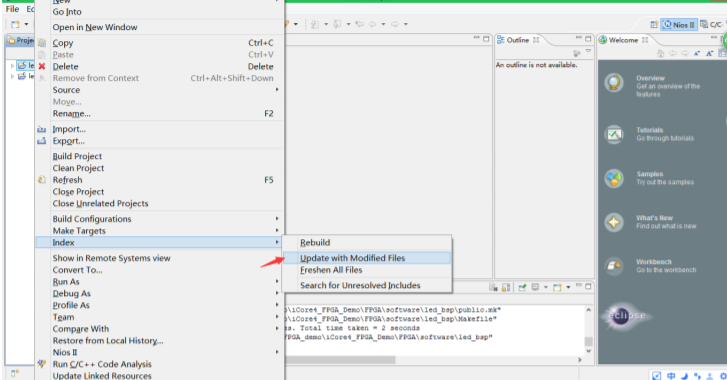Click Welcome navigate forward arrow
The image size is (727, 380).
coord(685,54)
